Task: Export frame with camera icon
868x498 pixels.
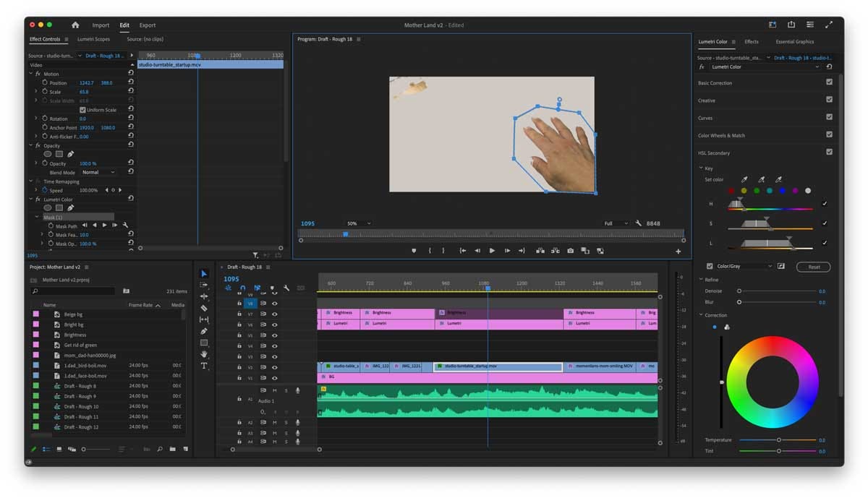Action: [x=571, y=251]
